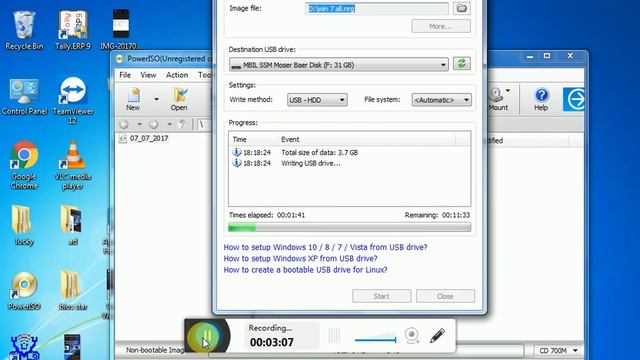Browse for image file with folder icon

click(461, 8)
